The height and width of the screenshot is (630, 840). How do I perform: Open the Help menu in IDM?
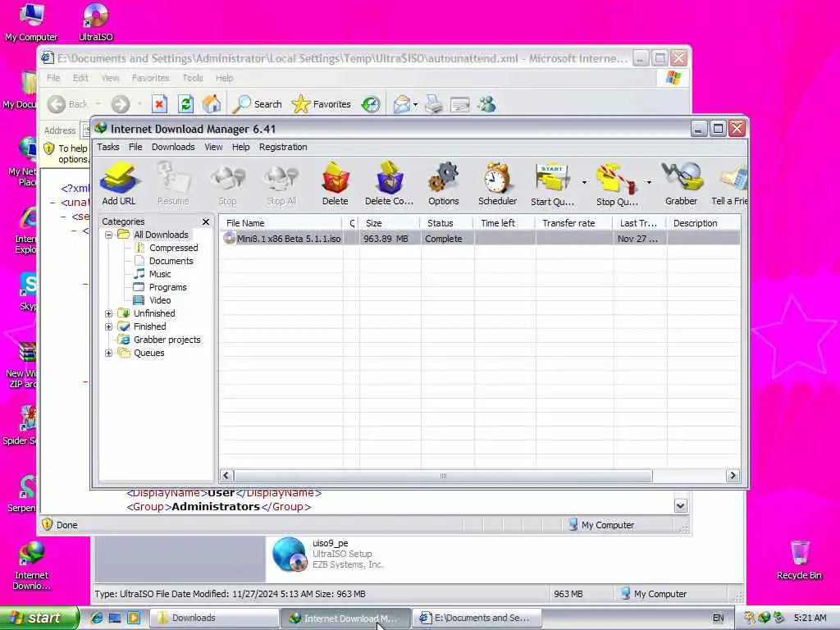(x=240, y=147)
